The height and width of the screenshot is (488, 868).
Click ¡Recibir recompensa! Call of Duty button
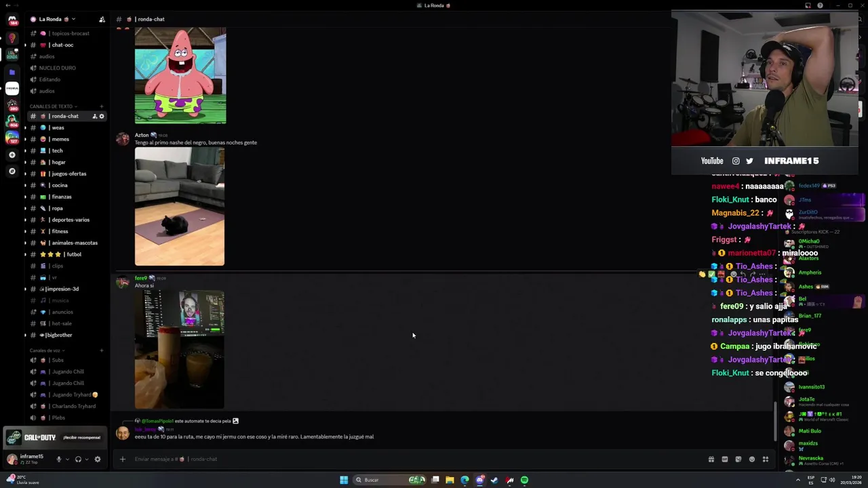coord(81,437)
